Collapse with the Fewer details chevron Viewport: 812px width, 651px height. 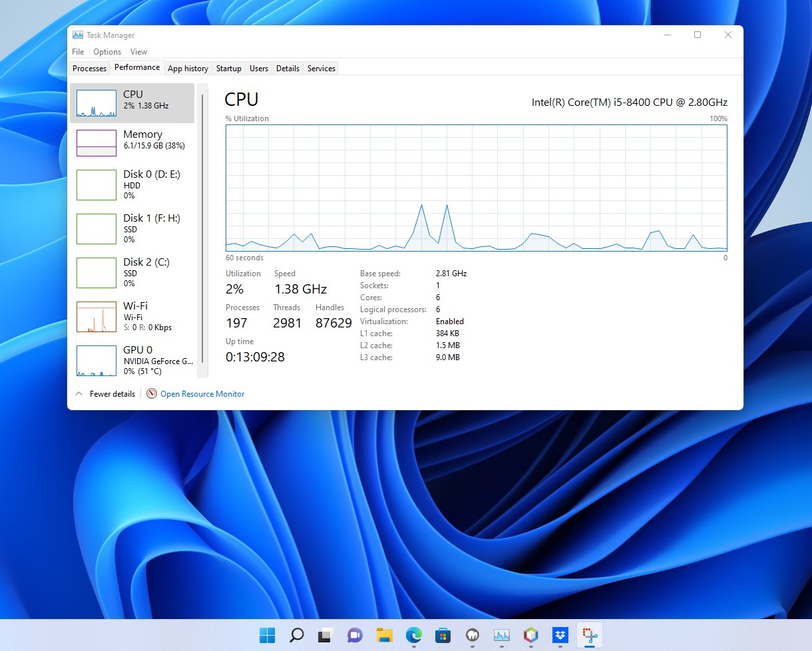(79, 393)
